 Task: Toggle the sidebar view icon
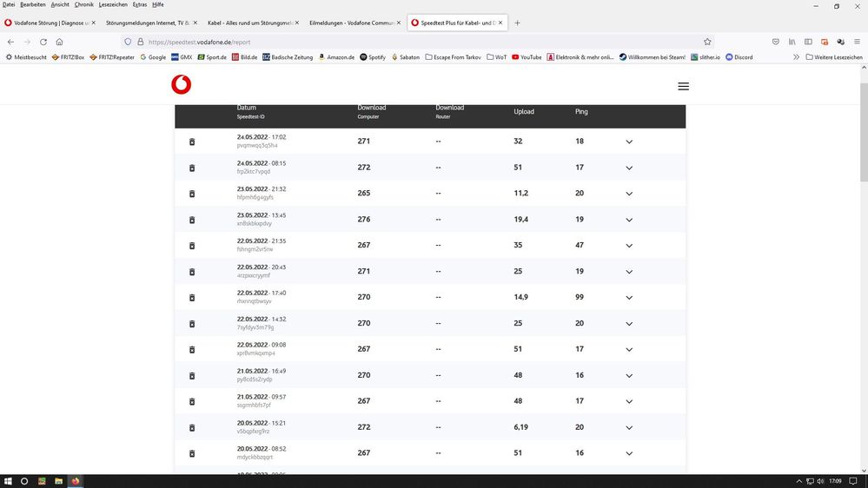pos(808,42)
